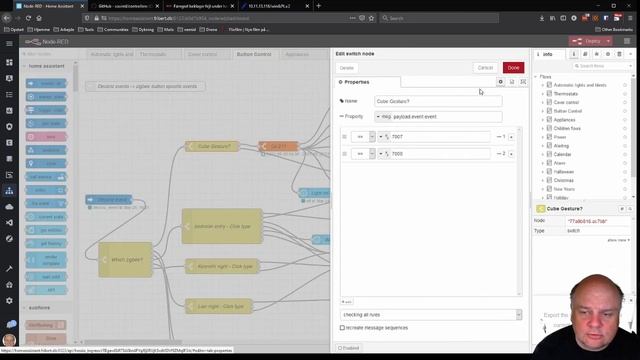Switch to the GitHub browser tab
The height and width of the screenshot is (360, 640).
124,6
